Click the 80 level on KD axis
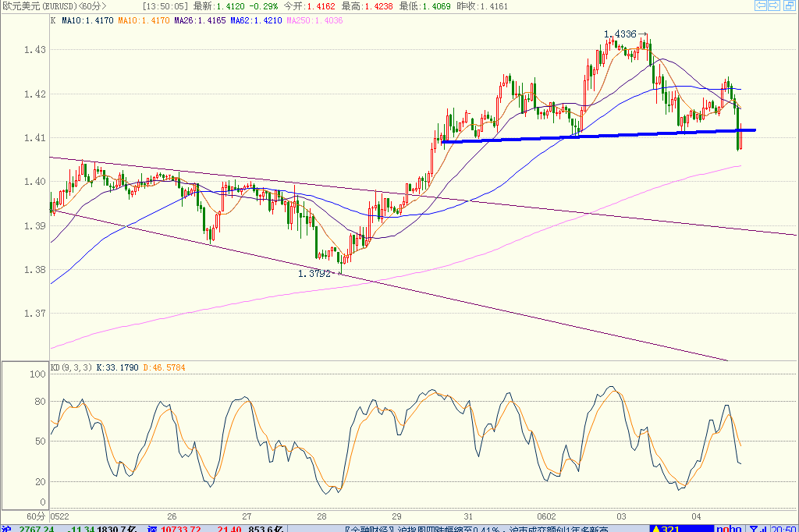 (41, 402)
